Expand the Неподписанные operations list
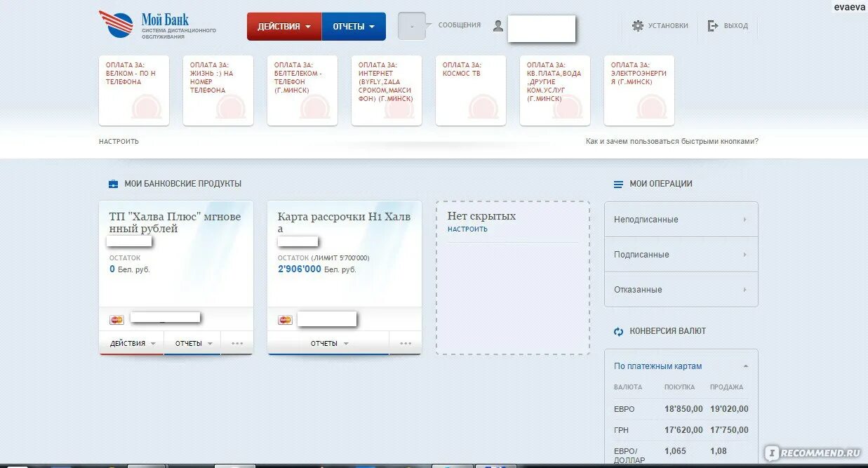Viewport: 868px width, 468px height. coord(680,219)
